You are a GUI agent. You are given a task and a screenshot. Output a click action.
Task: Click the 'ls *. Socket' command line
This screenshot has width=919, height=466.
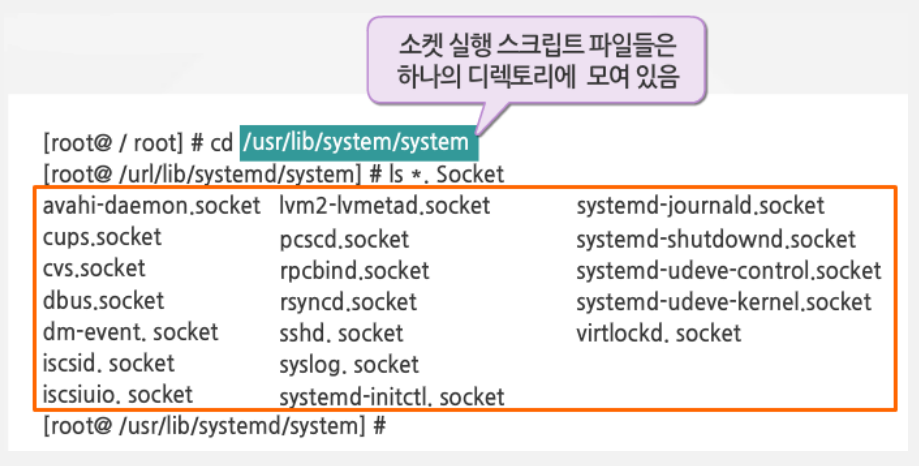pos(274,174)
